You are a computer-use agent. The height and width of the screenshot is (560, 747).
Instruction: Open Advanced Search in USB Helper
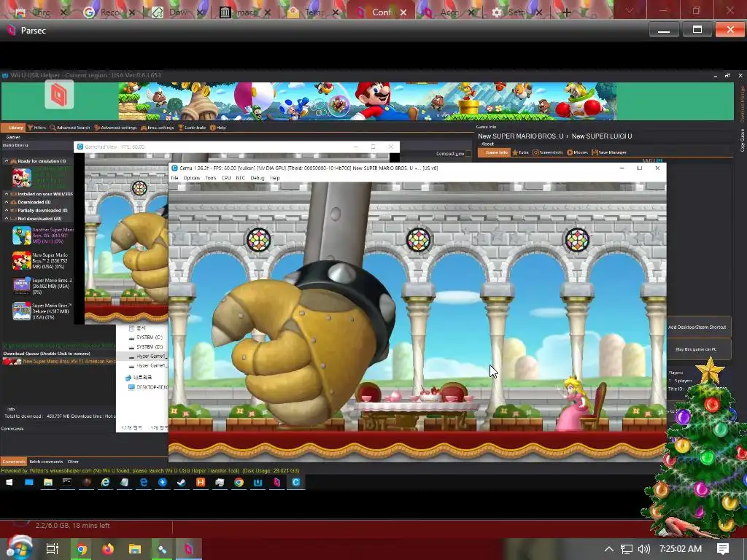(70, 128)
